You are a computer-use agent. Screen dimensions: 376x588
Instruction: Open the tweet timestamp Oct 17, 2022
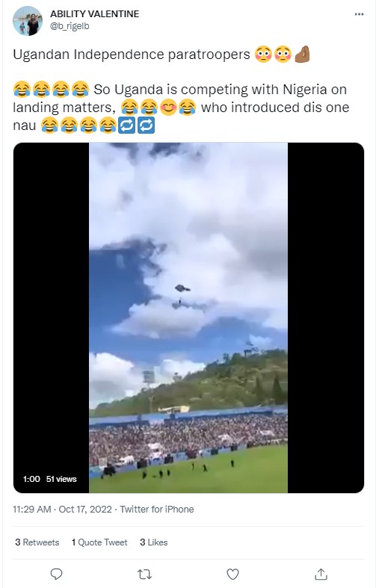point(62,510)
